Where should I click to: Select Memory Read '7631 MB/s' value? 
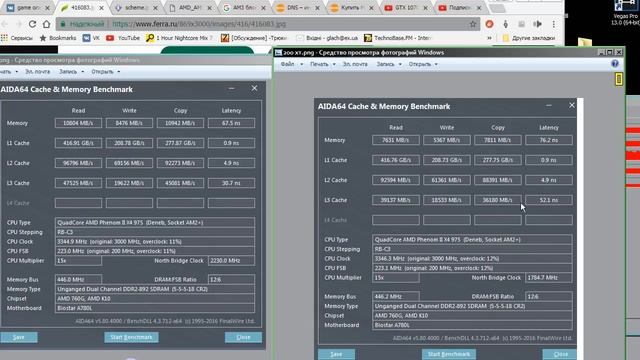[396, 140]
